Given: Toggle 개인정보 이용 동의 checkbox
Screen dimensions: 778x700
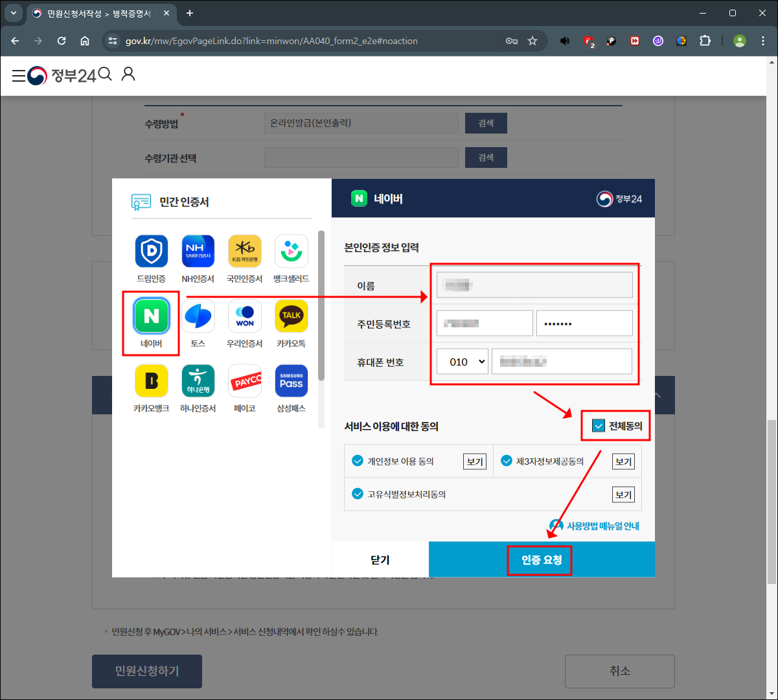Looking at the screenshot, I should pyautogui.click(x=357, y=461).
